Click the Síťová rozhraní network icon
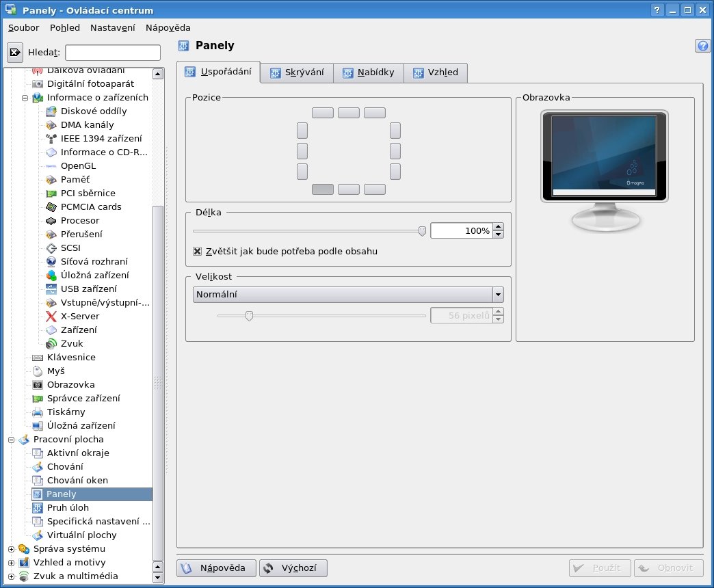 coord(51,262)
